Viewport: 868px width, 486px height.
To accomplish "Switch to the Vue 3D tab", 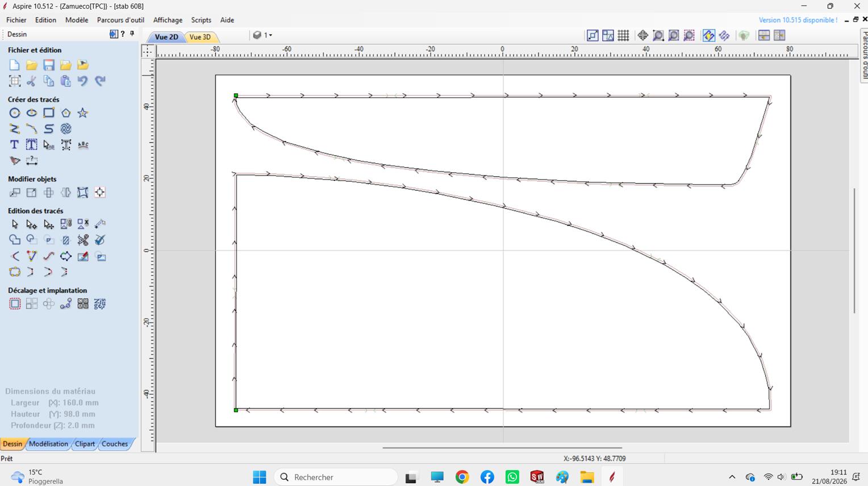I will (x=200, y=37).
